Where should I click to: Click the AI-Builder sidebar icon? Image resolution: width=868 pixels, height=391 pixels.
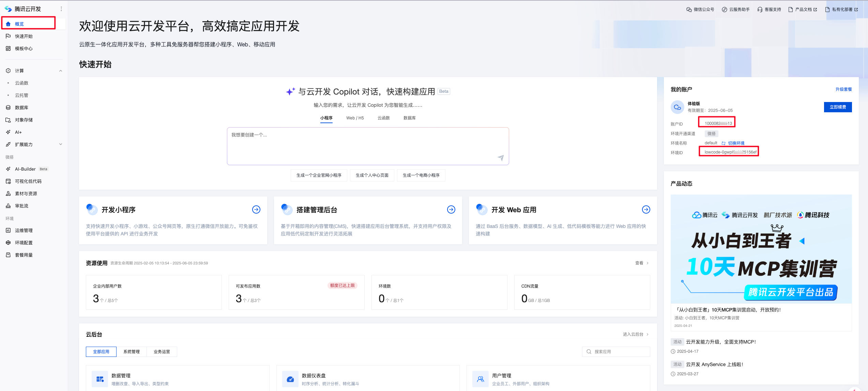[8, 169]
